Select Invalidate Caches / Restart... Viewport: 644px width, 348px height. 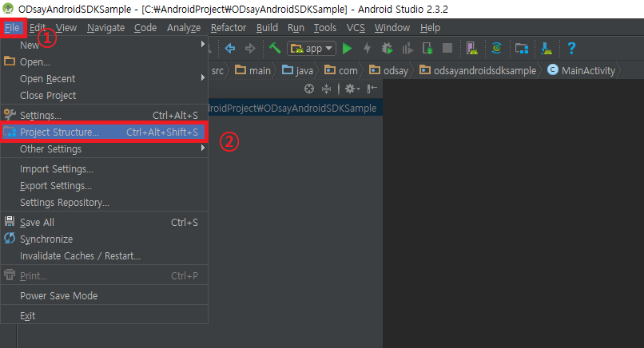click(x=105, y=256)
